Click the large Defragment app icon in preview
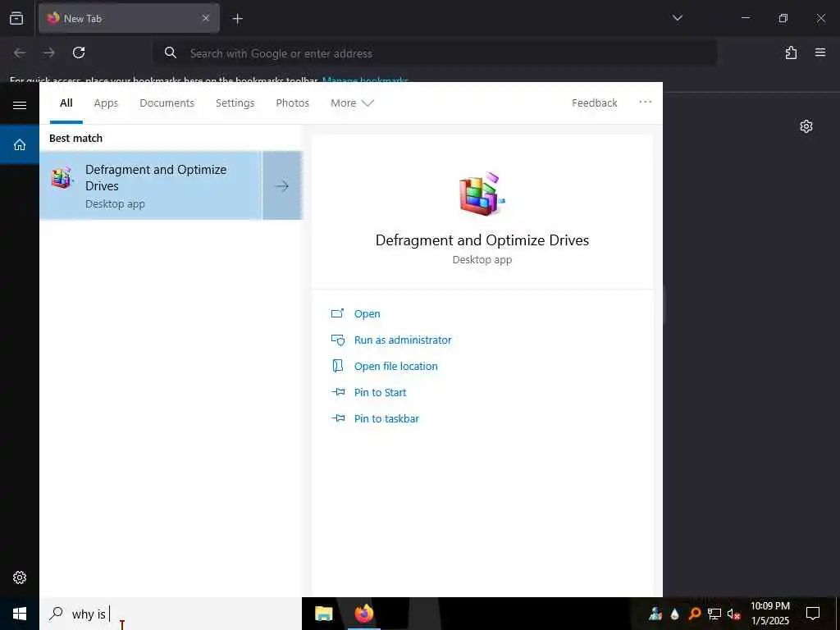 (482, 194)
